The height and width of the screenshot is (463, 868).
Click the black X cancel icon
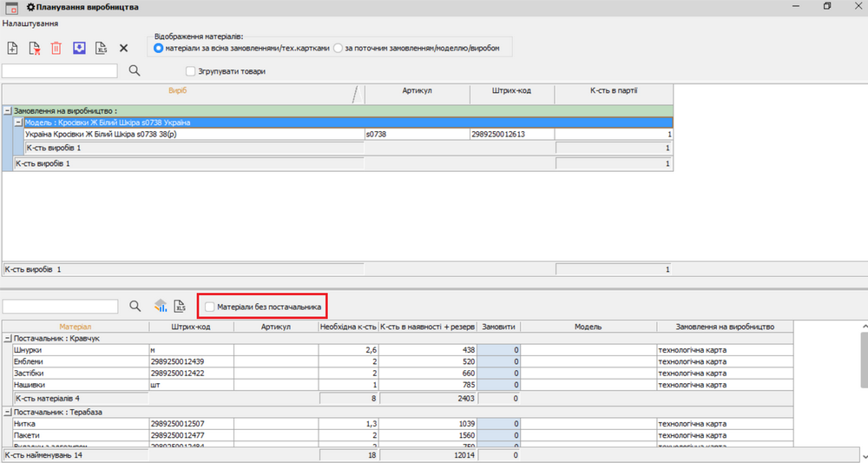[123, 49]
